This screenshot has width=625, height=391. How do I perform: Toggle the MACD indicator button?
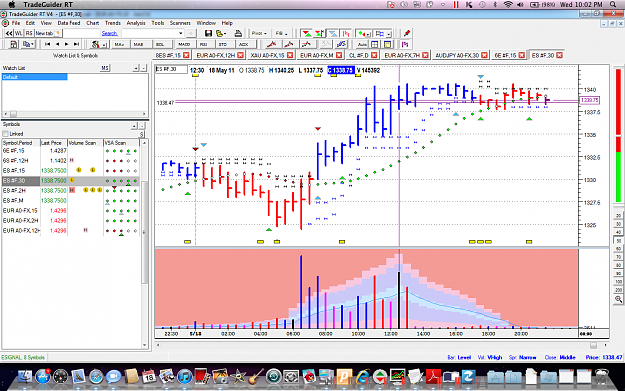pos(184,44)
